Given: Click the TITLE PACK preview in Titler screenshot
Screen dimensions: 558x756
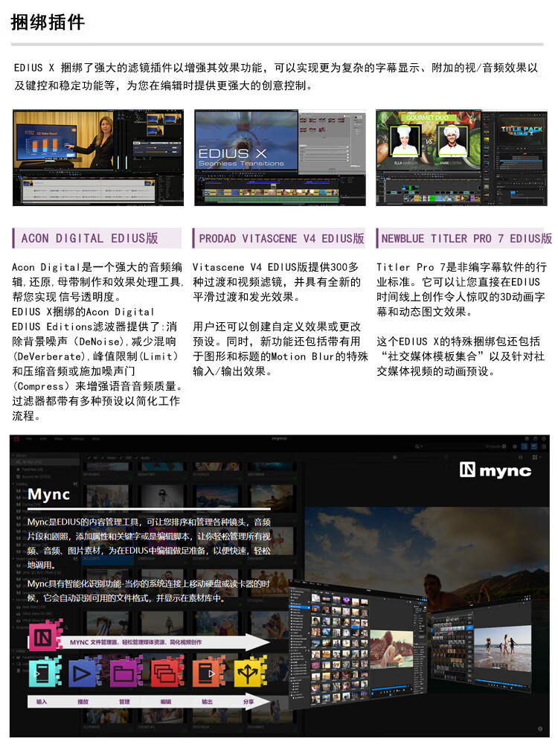Looking at the screenshot, I should pos(522,130).
